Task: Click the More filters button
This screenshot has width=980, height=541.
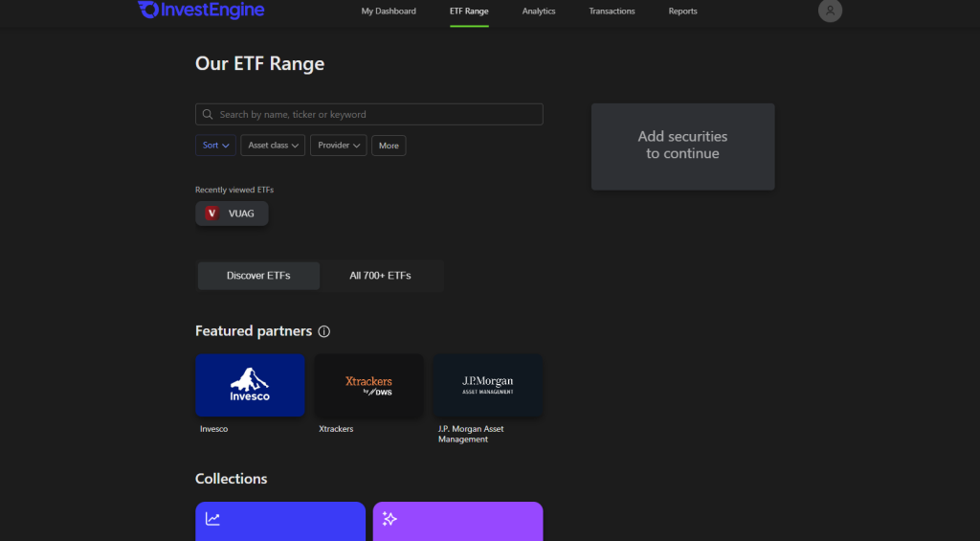Action: click(389, 146)
